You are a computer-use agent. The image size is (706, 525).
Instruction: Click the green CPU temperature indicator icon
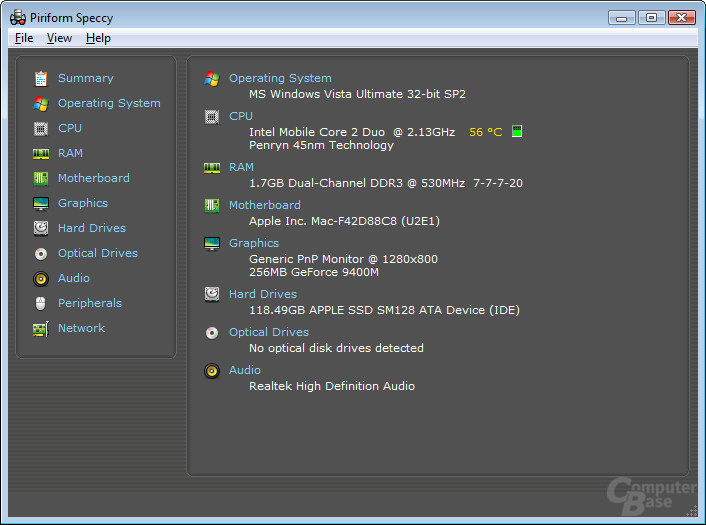coord(517,131)
